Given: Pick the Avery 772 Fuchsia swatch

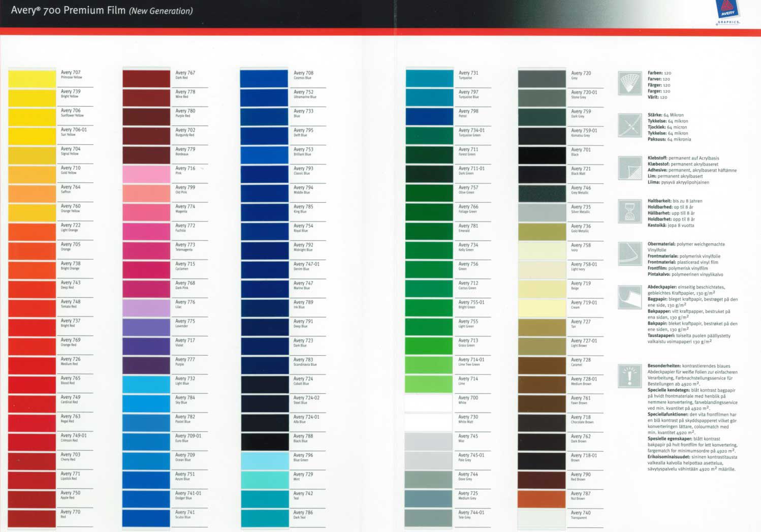Looking at the screenshot, I should tap(146, 232).
